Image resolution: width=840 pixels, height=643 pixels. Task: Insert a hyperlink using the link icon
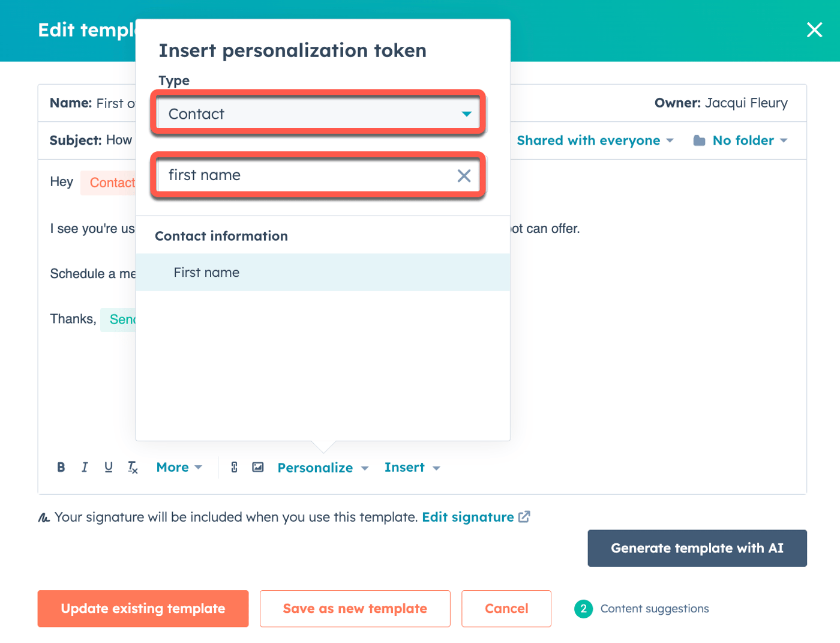point(233,467)
